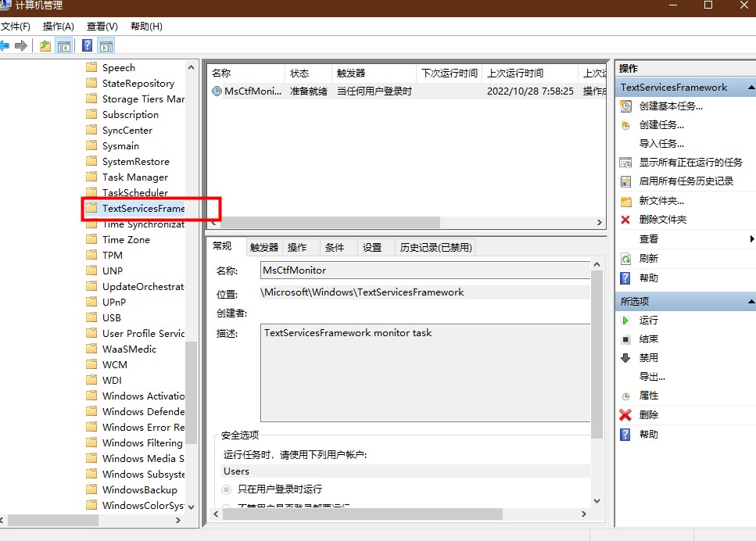
Task: Click the 名称 column header
Action: 247,73
